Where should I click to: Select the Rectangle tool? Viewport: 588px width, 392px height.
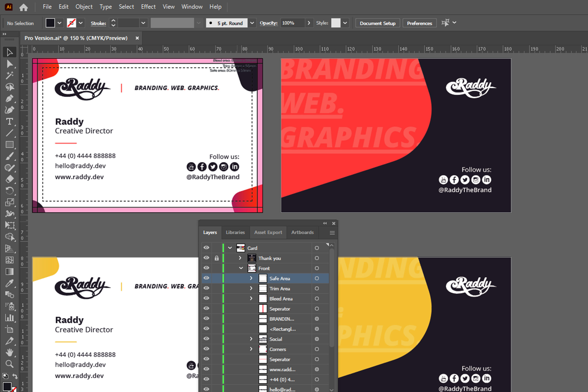pos(9,145)
